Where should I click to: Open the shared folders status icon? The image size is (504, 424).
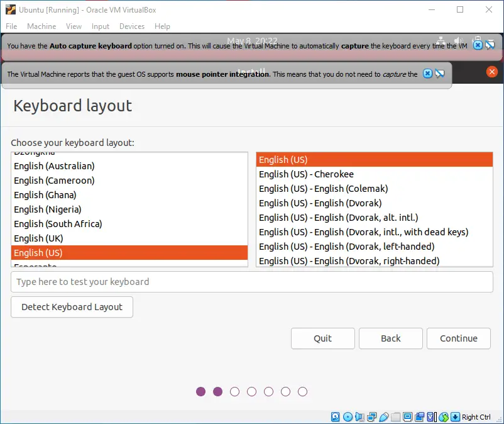point(396,417)
